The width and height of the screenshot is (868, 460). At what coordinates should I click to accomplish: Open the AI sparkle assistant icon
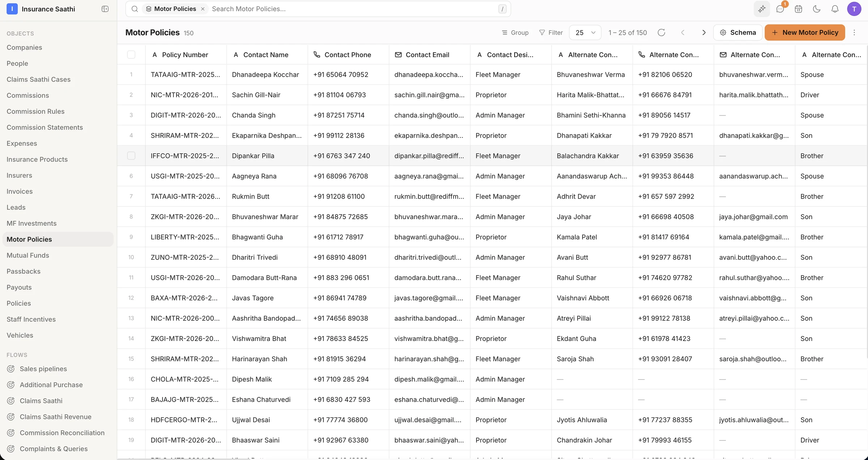762,9
